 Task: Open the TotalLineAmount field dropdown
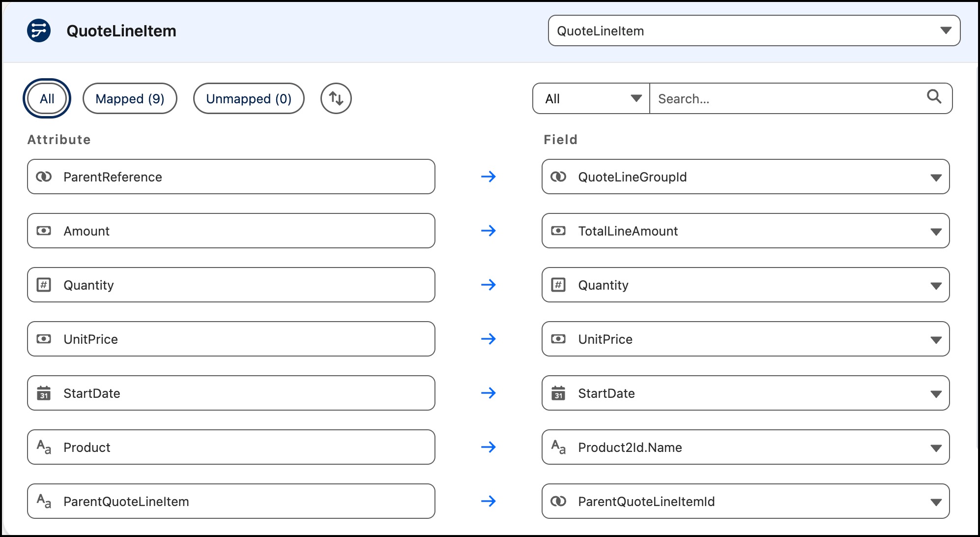(746, 231)
